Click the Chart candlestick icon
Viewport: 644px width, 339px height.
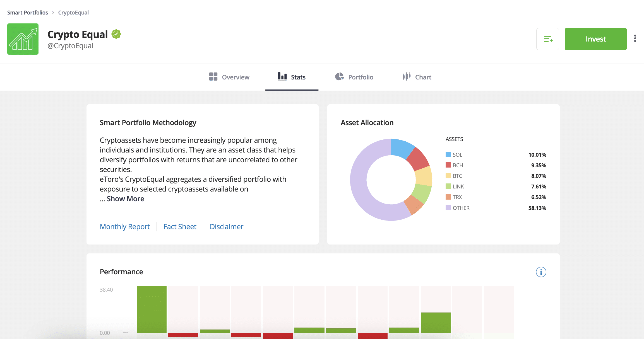[407, 76]
